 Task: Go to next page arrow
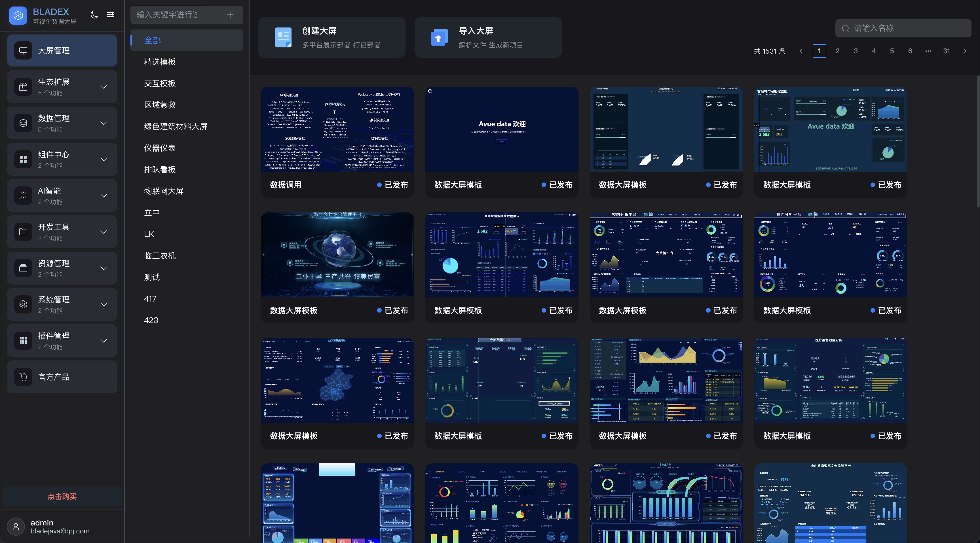click(x=964, y=51)
